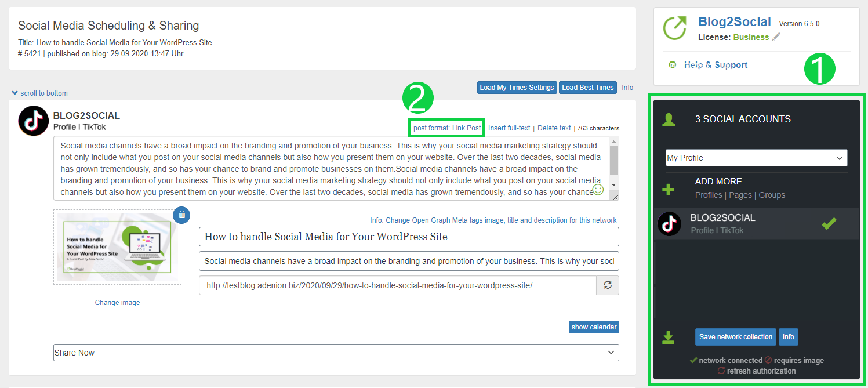Image resolution: width=868 pixels, height=388 pixels.
Task: Open the Share Now dropdown
Action: click(x=336, y=353)
